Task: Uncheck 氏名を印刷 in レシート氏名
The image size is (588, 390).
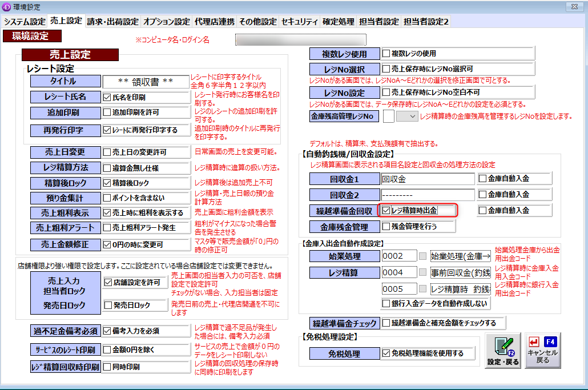Action: pyautogui.click(x=107, y=98)
